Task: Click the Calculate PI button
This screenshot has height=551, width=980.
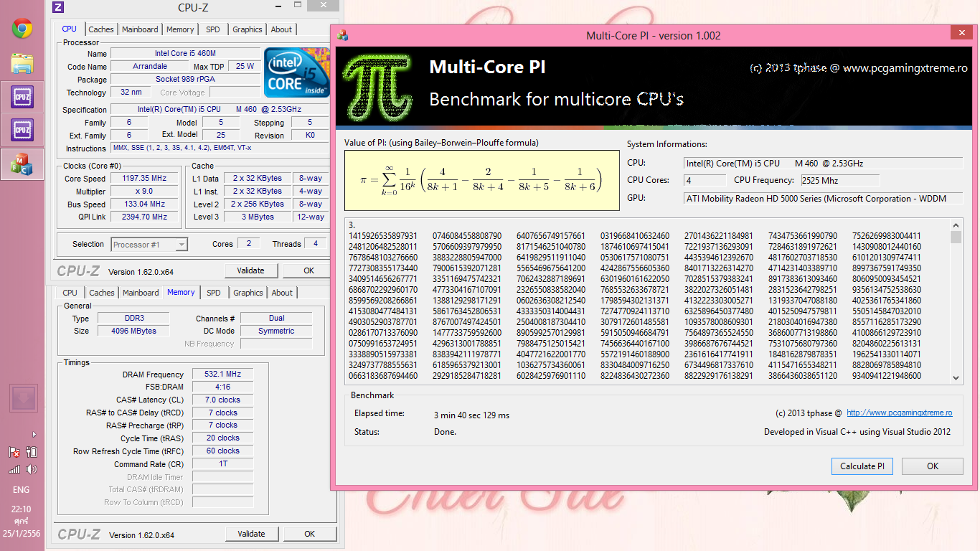Action: pyautogui.click(x=862, y=466)
